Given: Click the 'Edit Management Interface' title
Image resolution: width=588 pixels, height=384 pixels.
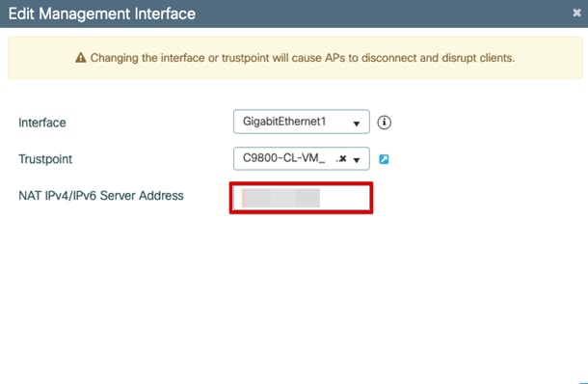Looking at the screenshot, I should click(102, 14).
